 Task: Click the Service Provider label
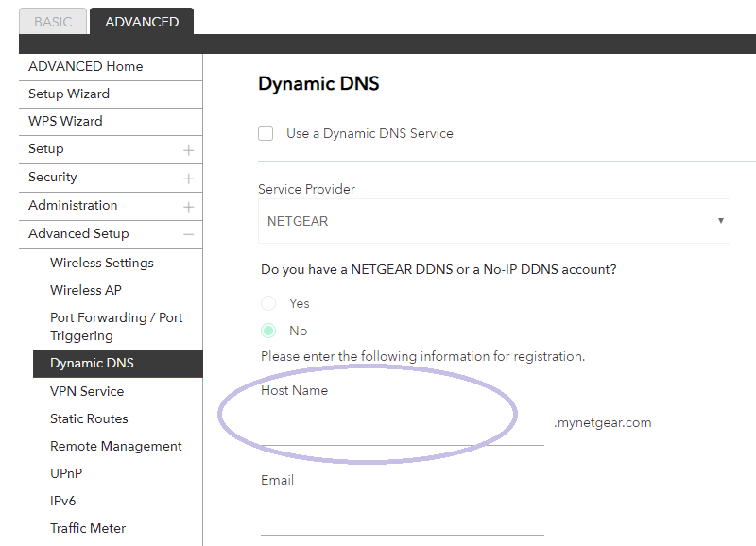[306, 189]
